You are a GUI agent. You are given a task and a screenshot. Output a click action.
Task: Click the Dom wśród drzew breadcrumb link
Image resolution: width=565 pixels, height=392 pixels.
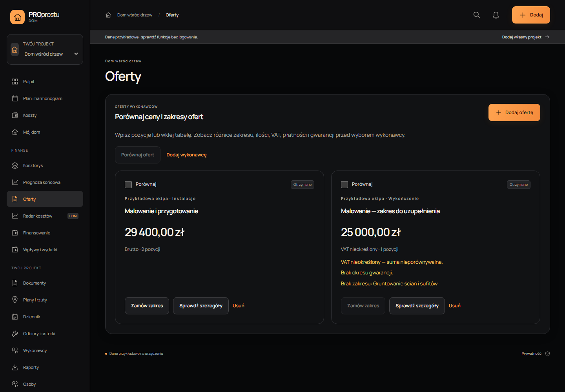135,15
